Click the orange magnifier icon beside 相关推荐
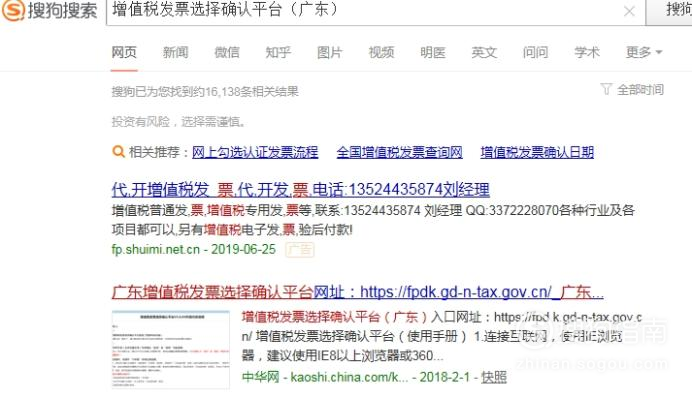This screenshot has width=692, height=398. [118, 152]
